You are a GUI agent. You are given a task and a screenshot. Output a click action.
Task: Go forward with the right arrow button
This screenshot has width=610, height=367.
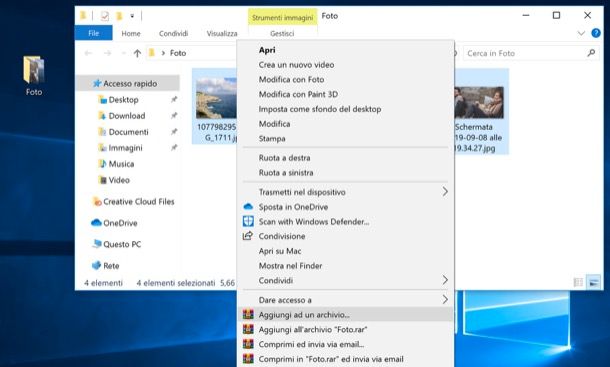click(x=107, y=53)
